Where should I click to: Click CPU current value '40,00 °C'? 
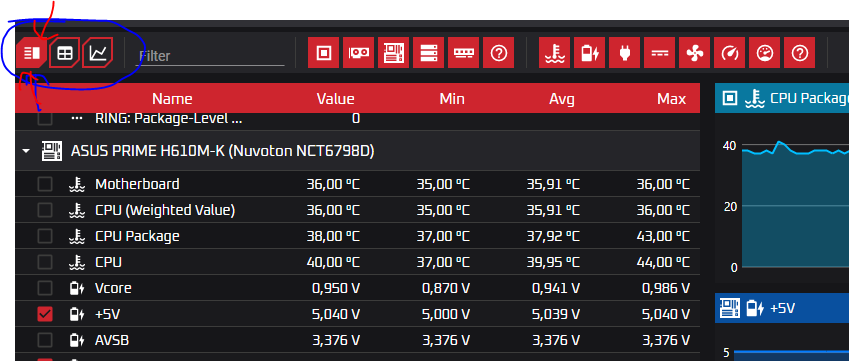(333, 262)
